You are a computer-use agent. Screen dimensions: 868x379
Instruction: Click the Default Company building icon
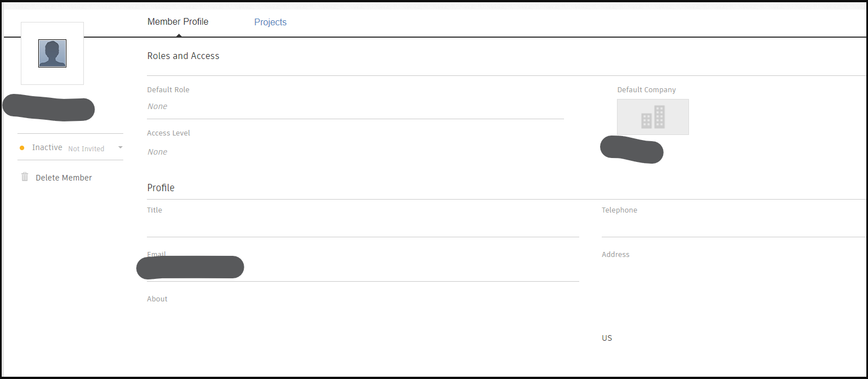pos(652,117)
